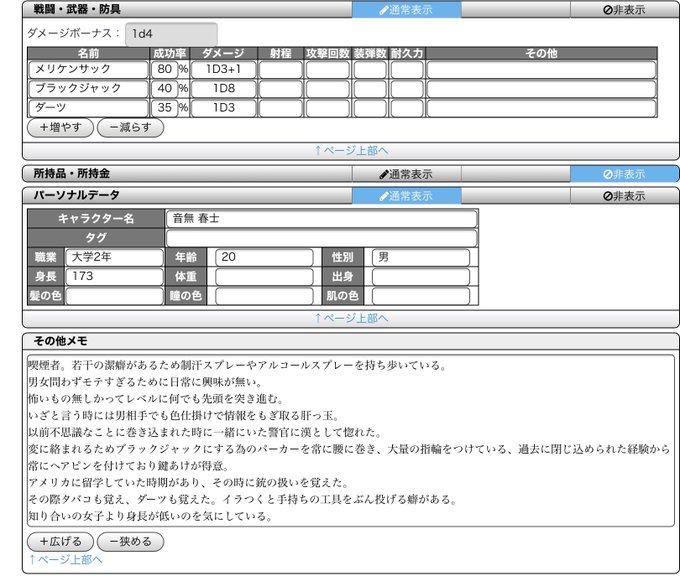
Task: Edit weapon name メリケンサック
Action: click(x=88, y=69)
